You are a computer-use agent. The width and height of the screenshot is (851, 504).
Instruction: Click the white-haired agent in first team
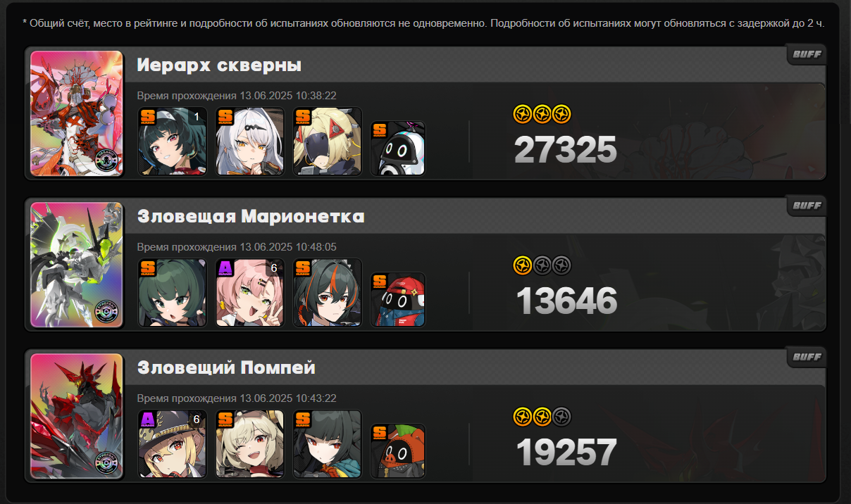pyautogui.click(x=250, y=141)
